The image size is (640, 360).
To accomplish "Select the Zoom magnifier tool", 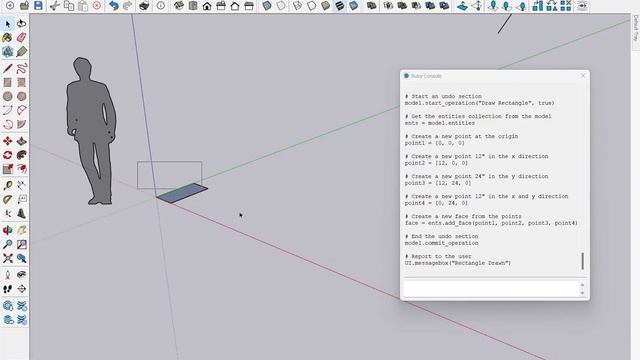I will click(x=7, y=244).
